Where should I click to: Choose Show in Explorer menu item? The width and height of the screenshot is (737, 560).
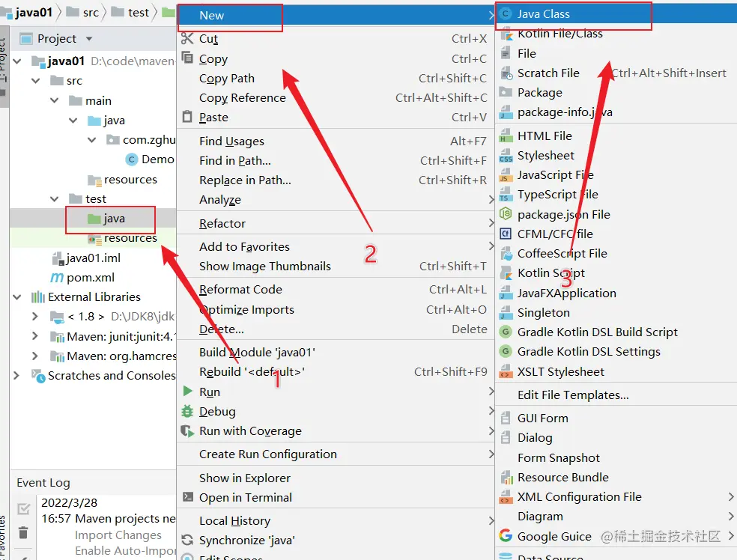click(x=336, y=478)
